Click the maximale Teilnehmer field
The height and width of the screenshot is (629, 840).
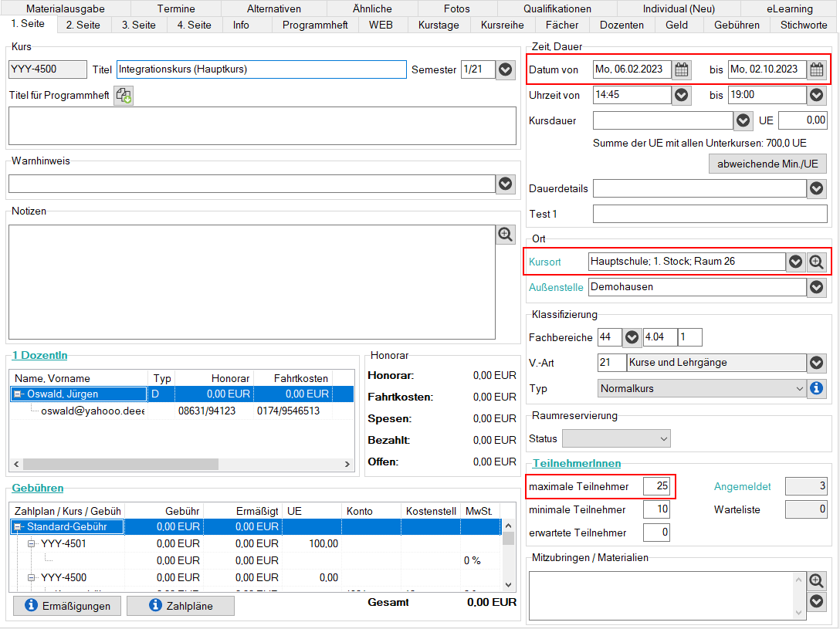coord(656,486)
